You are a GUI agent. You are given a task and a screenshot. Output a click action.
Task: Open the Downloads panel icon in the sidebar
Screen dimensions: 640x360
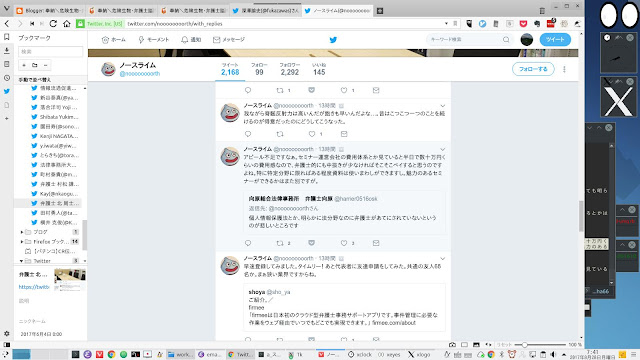point(7,51)
